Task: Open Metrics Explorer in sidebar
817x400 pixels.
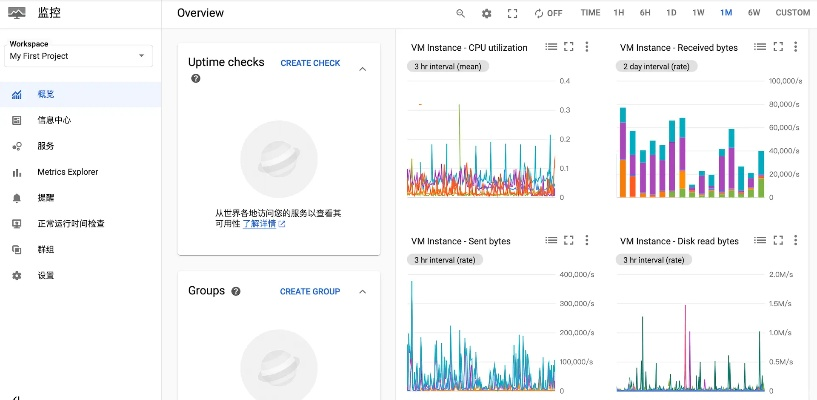Action: click(x=68, y=172)
